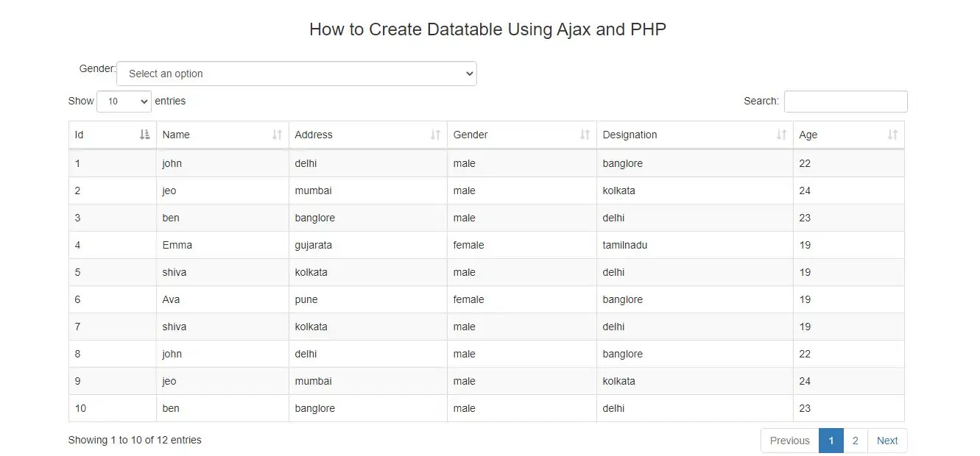Click name 'jeo' in row 9
Screen dimensions: 980x456
point(169,381)
